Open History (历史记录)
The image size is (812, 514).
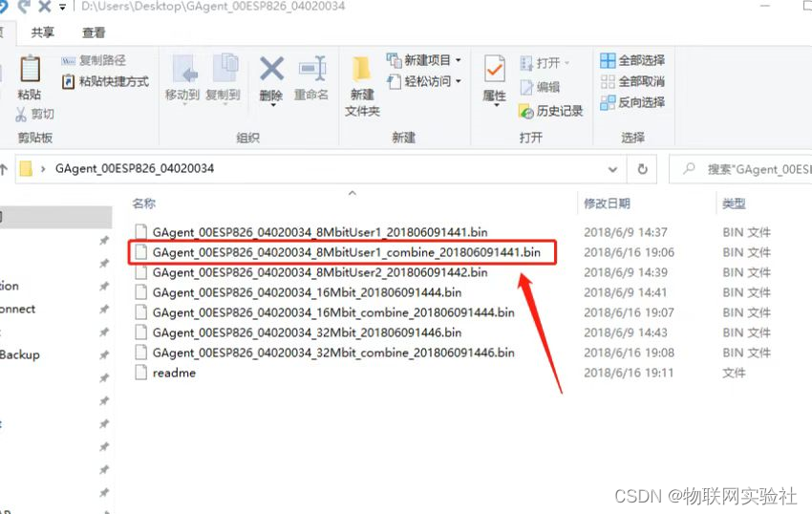click(551, 111)
